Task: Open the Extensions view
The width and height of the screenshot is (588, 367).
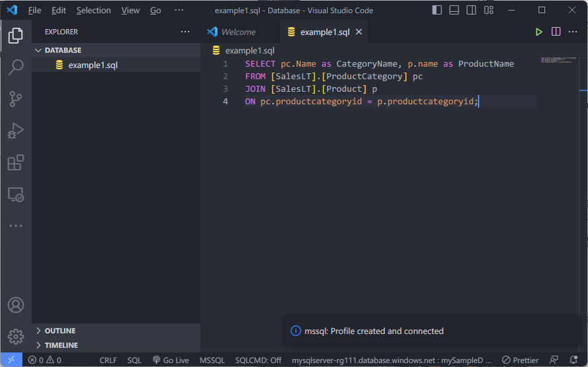Action: coord(16,162)
